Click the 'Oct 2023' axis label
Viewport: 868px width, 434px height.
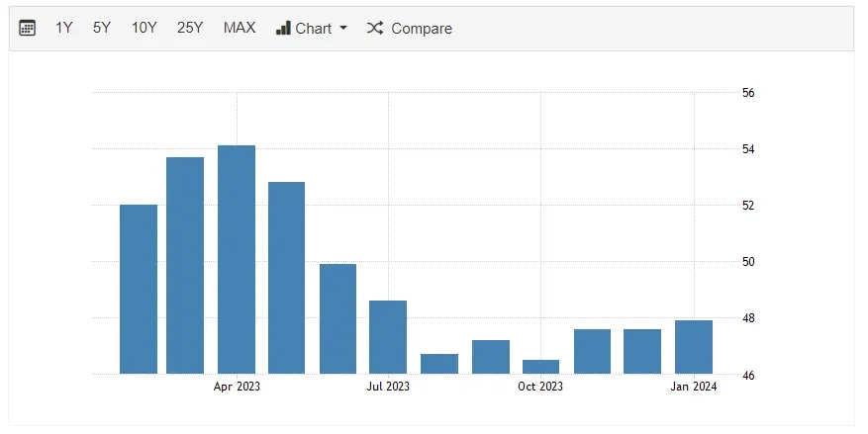point(540,387)
